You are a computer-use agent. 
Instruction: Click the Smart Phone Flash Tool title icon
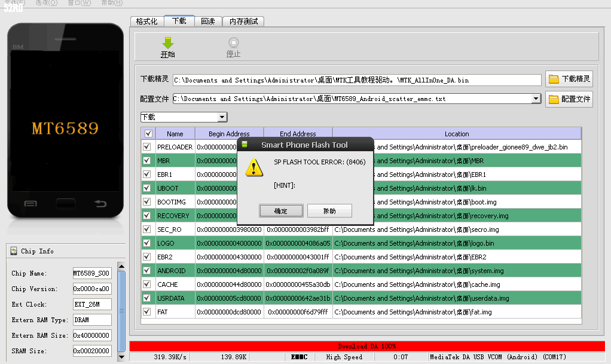[245, 145]
